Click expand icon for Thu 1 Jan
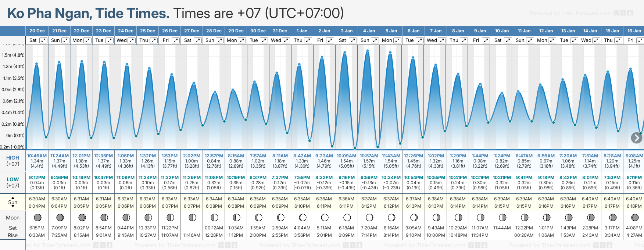Screen dimensions: 644x250 (x=308, y=40)
